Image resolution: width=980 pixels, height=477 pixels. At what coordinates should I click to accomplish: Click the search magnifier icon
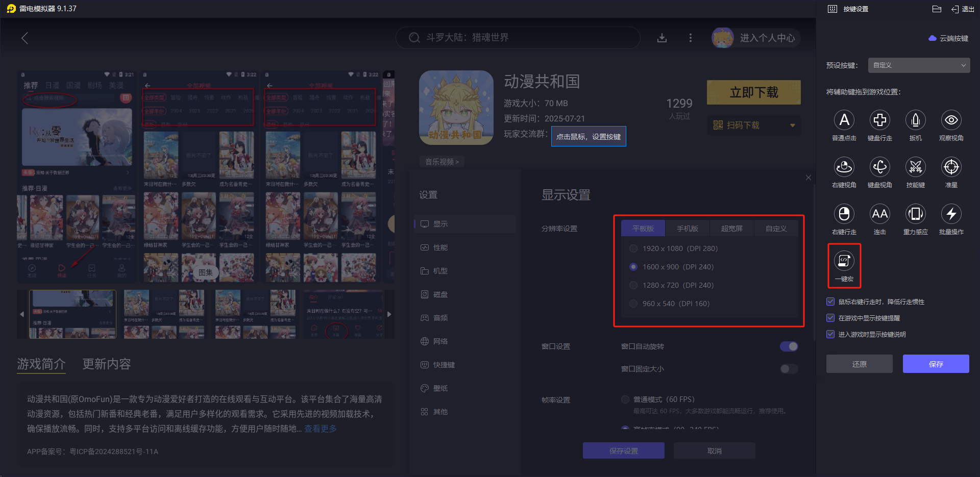click(x=414, y=38)
